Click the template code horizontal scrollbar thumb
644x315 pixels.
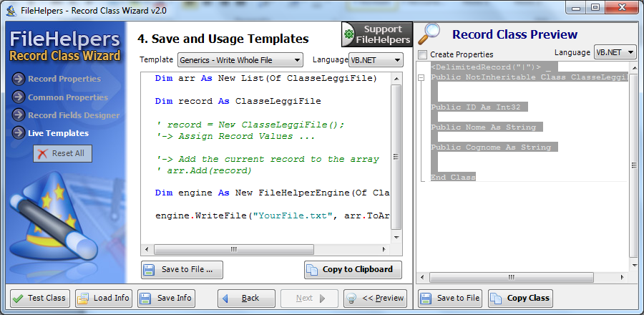click(234, 249)
